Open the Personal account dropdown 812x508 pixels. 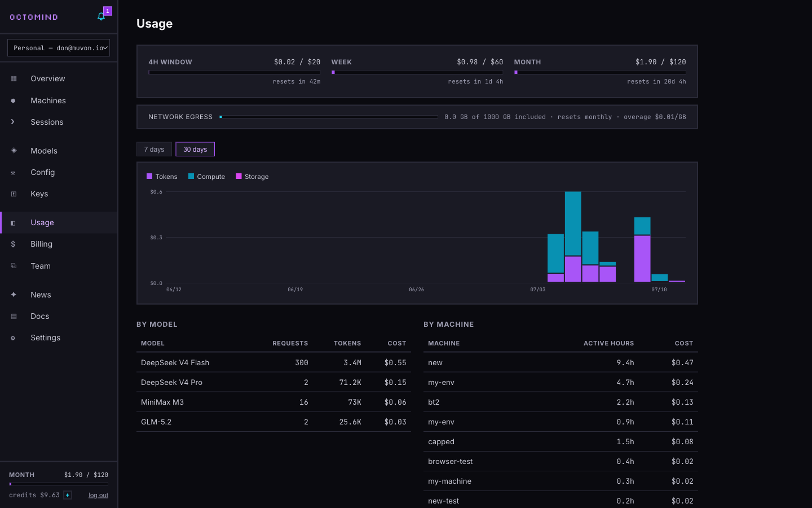(x=59, y=48)
